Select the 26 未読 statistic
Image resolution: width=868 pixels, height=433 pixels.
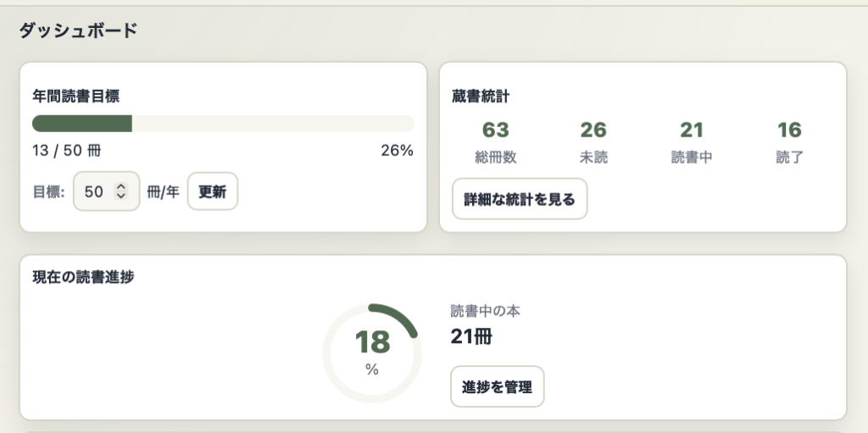tap(593, 142)
